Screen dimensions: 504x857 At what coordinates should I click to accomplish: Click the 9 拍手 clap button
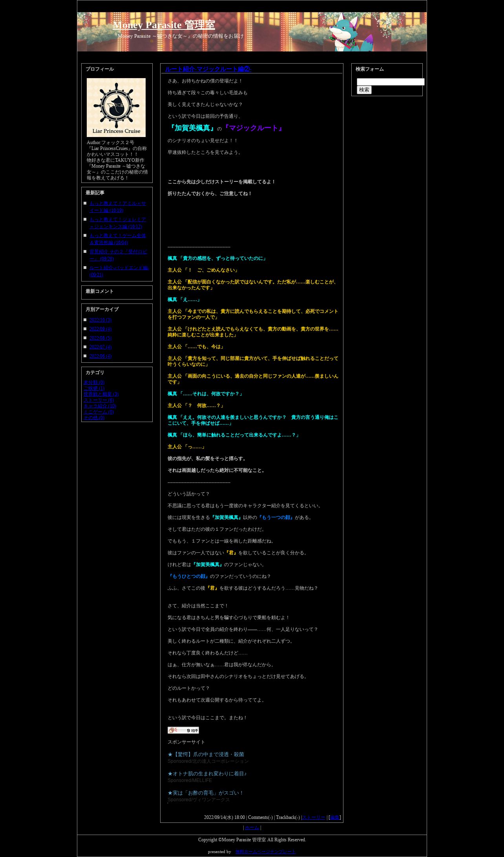point(183,730)
